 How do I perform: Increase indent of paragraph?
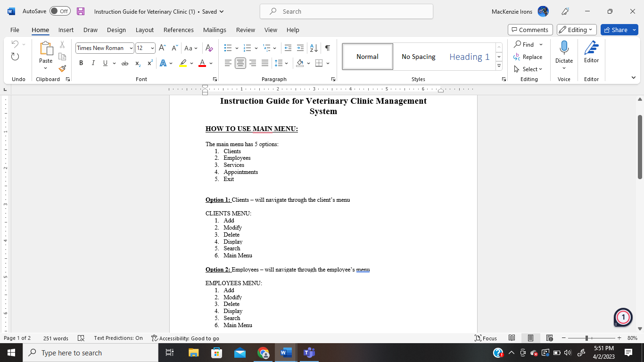(300, 48)
